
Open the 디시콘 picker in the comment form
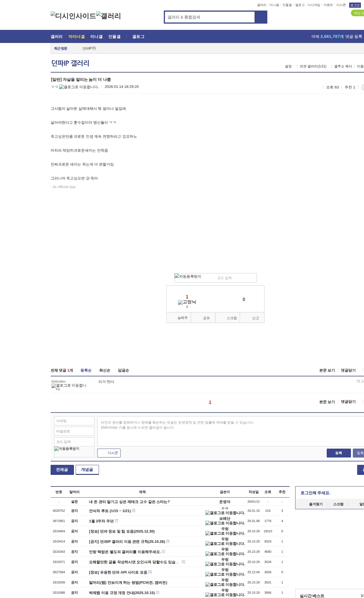109,453
